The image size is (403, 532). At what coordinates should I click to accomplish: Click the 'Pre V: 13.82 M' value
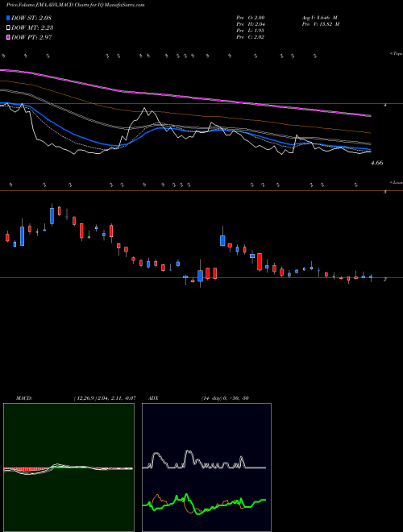tap(321, 24)
